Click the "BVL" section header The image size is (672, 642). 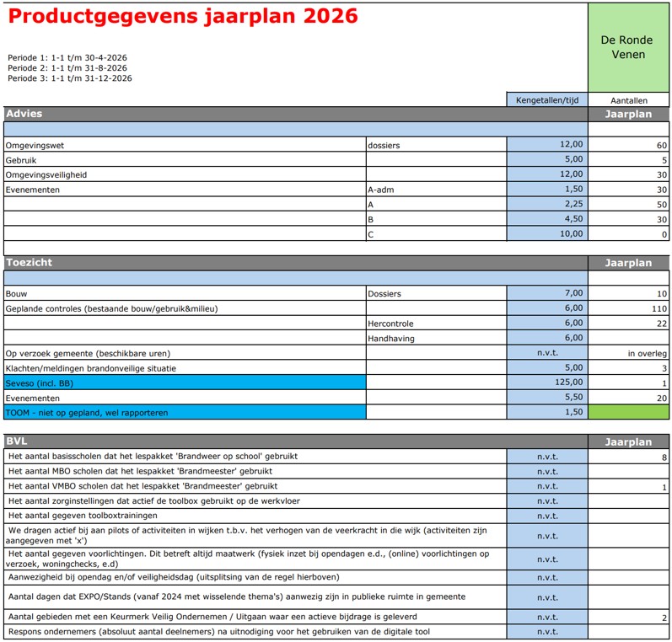pyautogui.click(x=17, y=441)
